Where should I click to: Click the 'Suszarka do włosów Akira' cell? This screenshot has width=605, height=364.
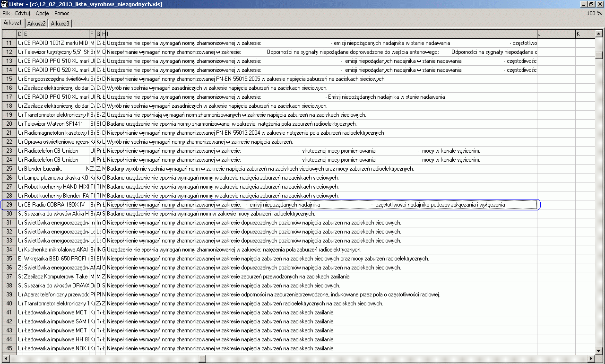pos(56,214)
